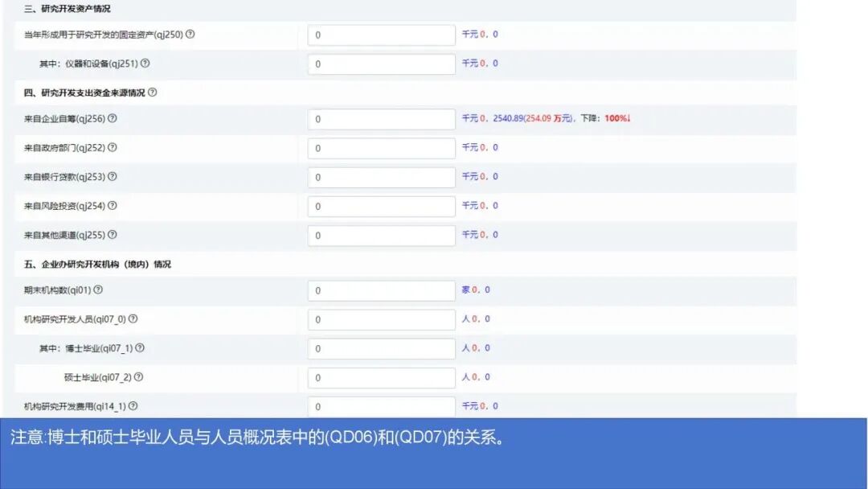Click question mark next to 硕士毕业(qi07_2)
Screen dimensions: 868x489
(137, 377)
